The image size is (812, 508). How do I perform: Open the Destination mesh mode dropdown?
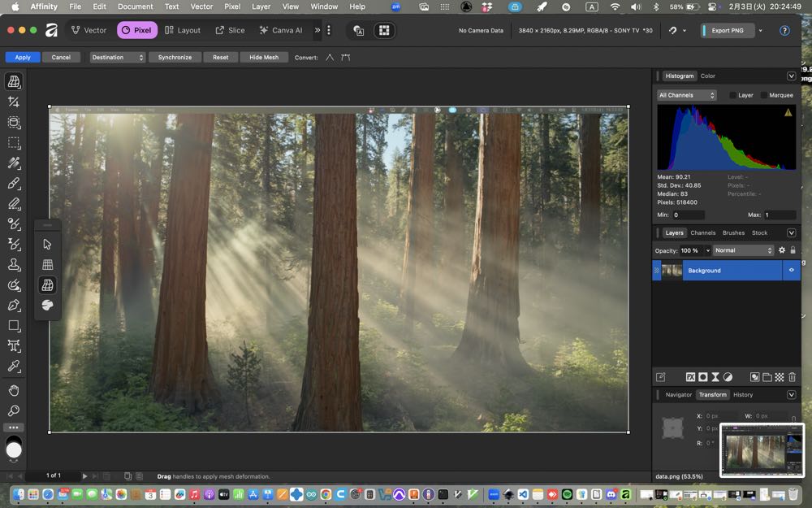click(x=118, y=58)
